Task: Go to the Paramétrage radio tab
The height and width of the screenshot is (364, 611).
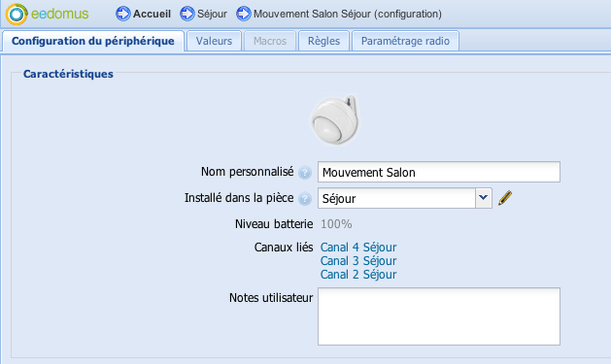Action: tap(405, 41)
